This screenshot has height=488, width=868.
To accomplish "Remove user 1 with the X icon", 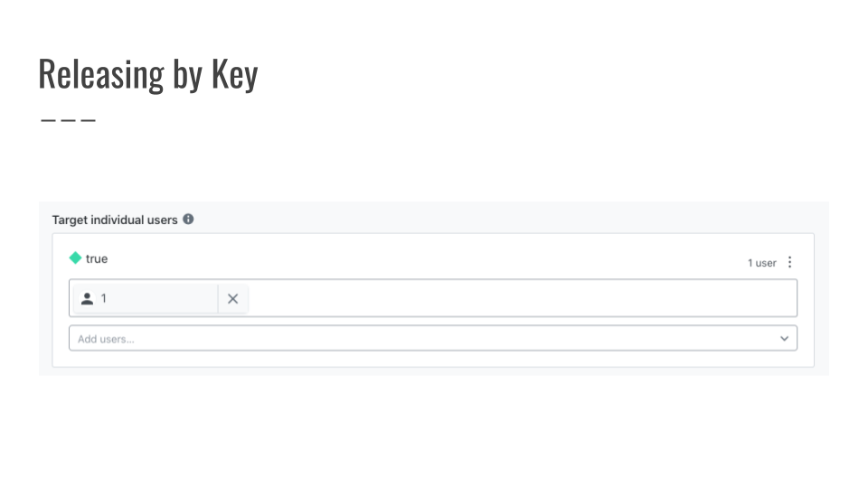I will pos(232,299).
